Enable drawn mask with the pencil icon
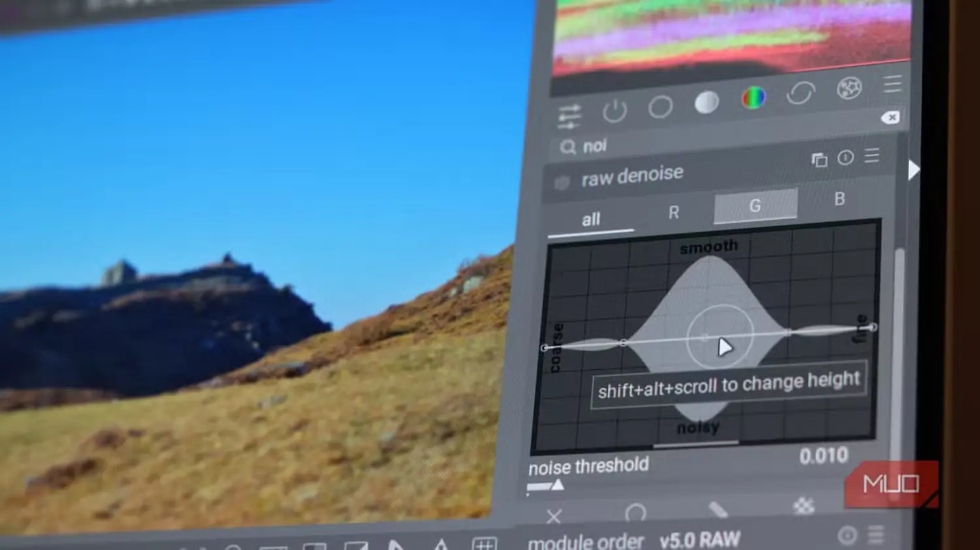This screenshot has width=980, height=550. point(717,510)
